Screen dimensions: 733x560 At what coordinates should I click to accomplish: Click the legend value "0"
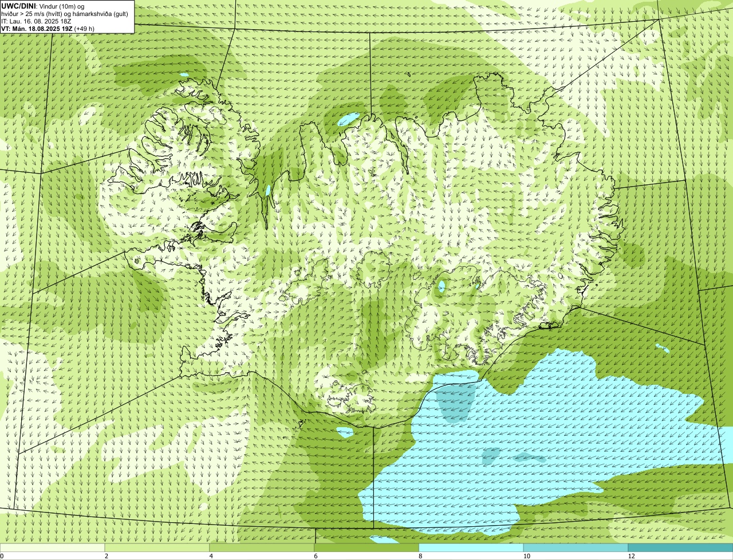[2, 556]
